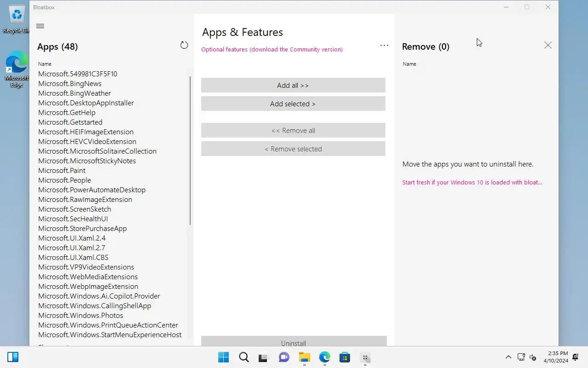Open Microsoft Edge desktop shortcut

point(17,69)
